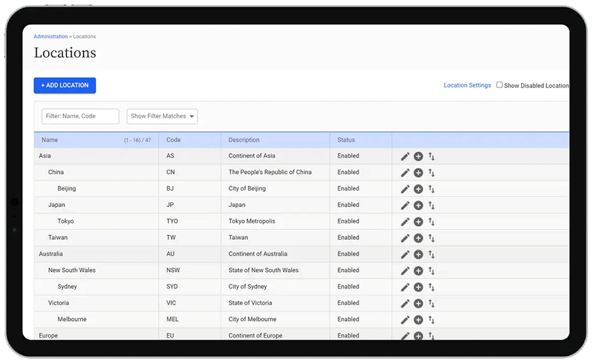Select the Asia row name
Image resolution: width=592 pixels, height=364 pixels.
45,156
